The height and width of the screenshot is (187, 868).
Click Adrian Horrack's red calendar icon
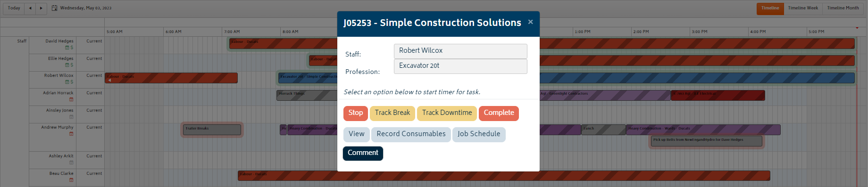click(71, 99)
